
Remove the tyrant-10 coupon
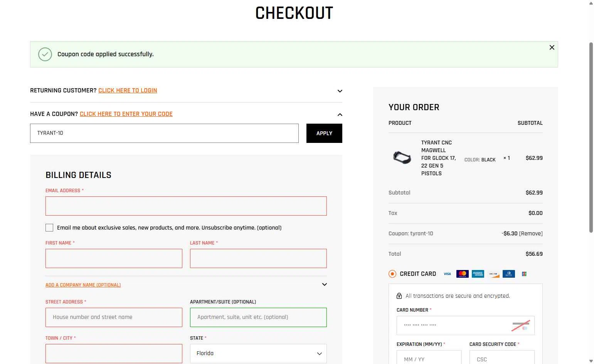(531, 233)
